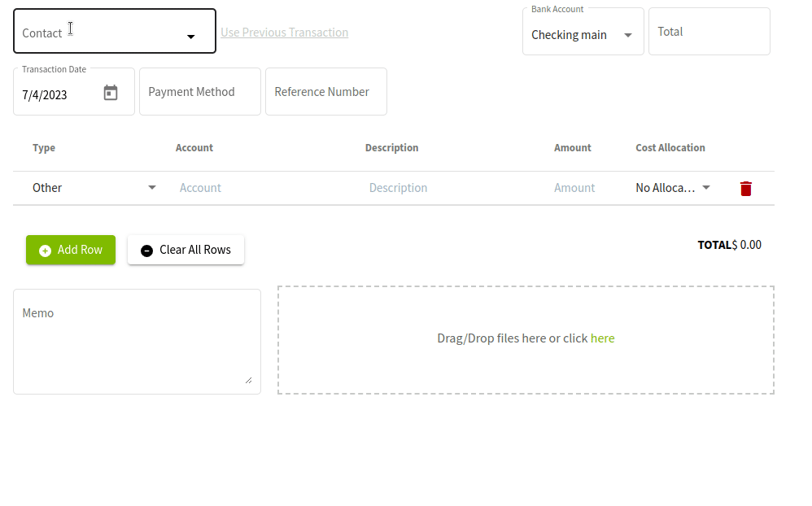
Task: Click the Use Previous Transaction link
Action: pos(284,33)
